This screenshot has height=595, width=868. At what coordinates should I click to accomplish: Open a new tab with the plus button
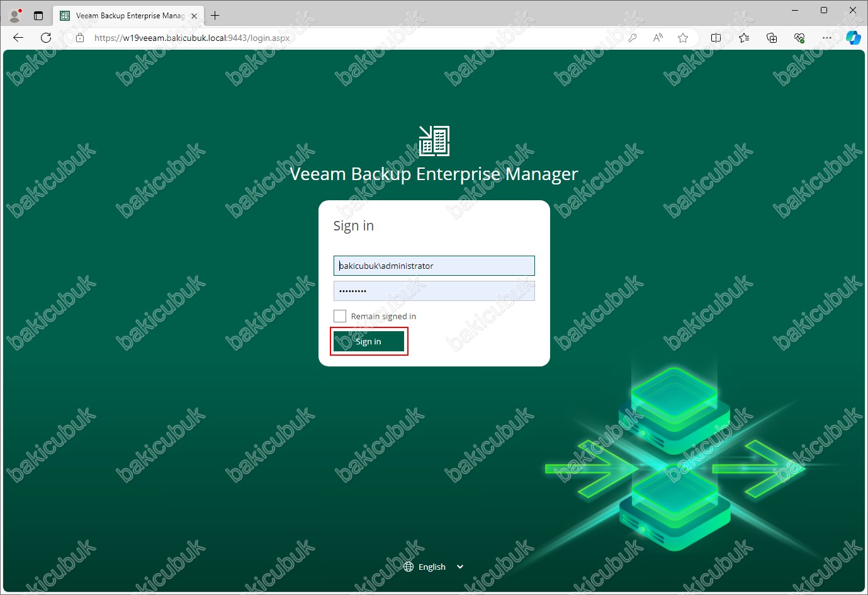[x=215, y=16]
